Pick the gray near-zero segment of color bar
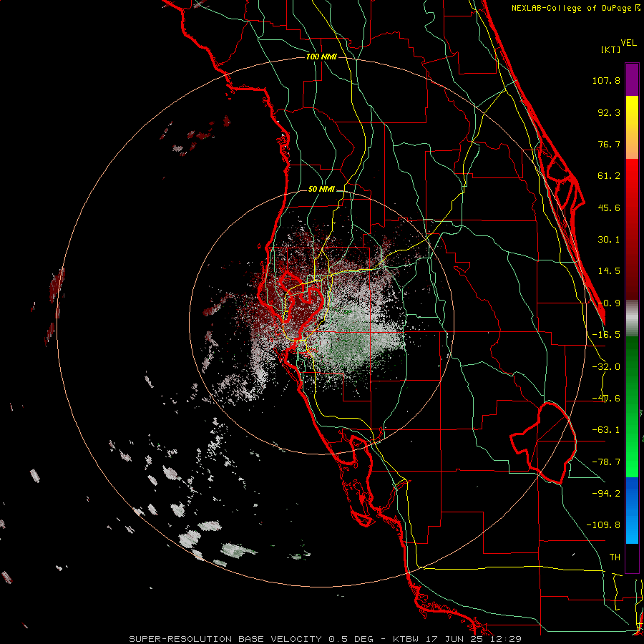644x644 pixels. (x=632, y=318)
